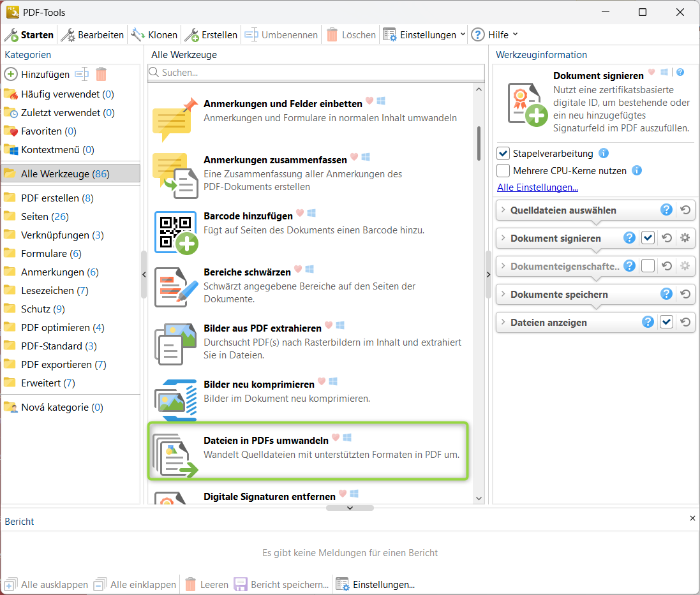The height and width of the screenshot is (595, 700).
Task: Select Anmerkungen zusammenfassen tool icon
Action: (175, 176)
